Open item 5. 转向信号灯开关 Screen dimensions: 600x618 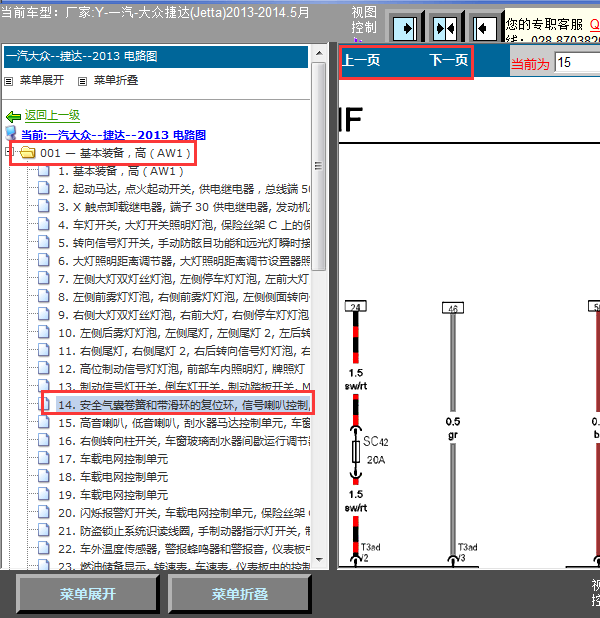click(184, 243)
